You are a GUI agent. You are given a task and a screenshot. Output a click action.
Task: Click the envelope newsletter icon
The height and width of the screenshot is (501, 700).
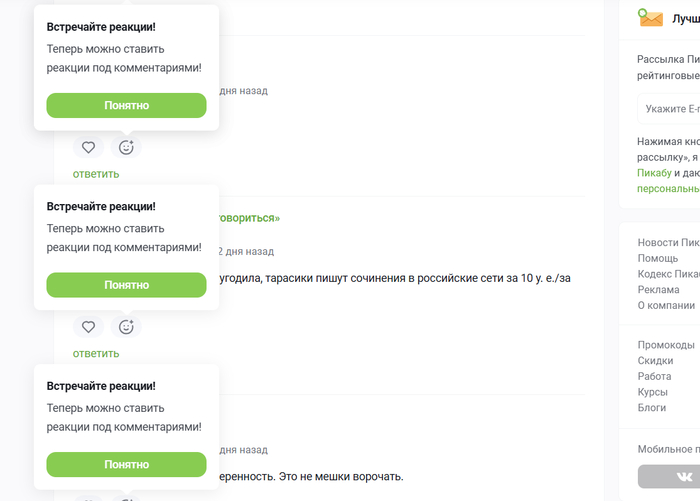650,18
